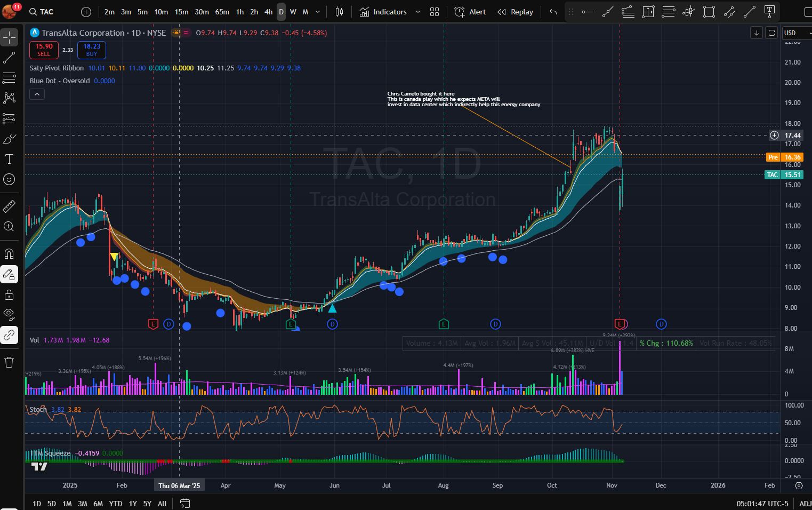Collapse the indicator legend chevron
812x510 pixels.
tap(37, 94)
